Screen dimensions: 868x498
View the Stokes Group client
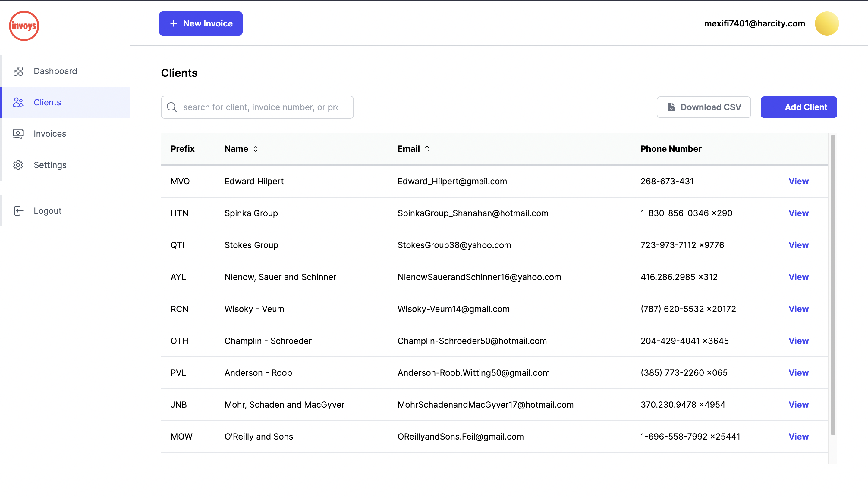point(798,245)
